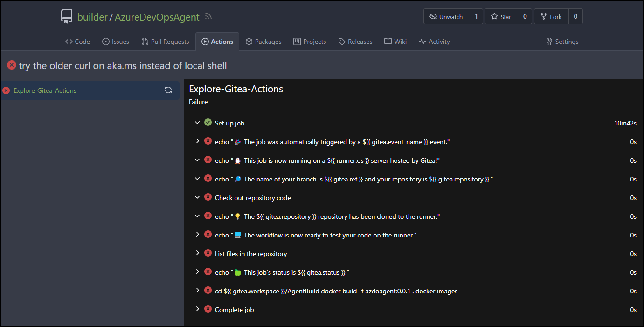Click the green success icon for Set up job
Image resolution: width=644 pixels, height=327 pixels.
[x=208, y=123]
